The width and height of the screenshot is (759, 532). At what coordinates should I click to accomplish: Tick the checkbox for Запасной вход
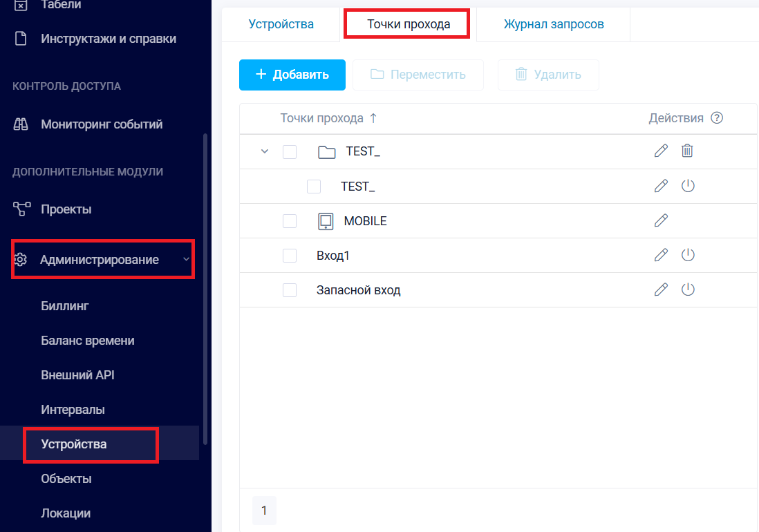(x=290, y=290)
